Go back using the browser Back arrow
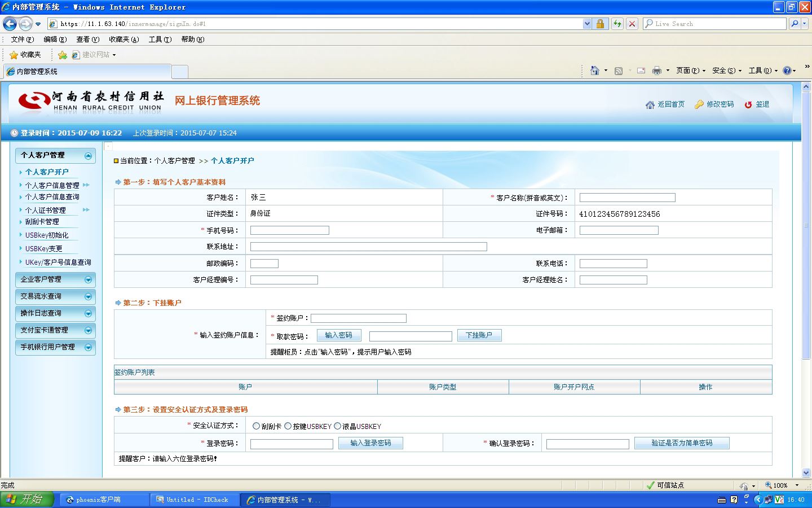Image resolution: width=812 pixels, height=508 pixels. (x=10, y=24)
